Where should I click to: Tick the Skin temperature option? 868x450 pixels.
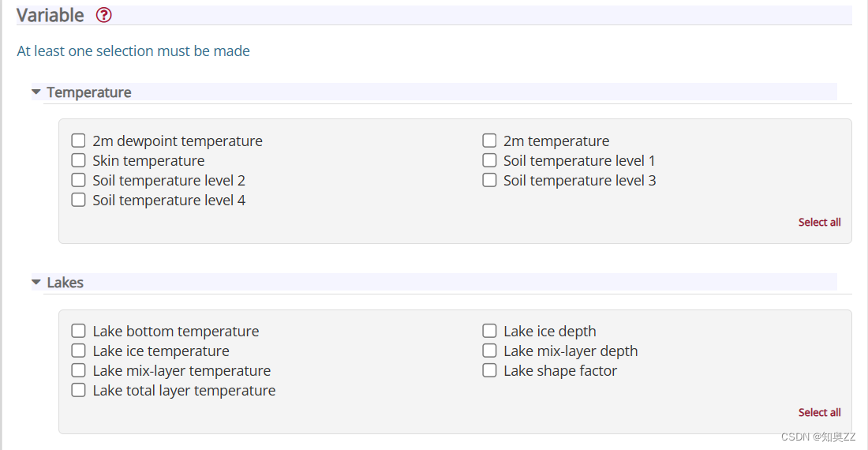pos(78,161)
